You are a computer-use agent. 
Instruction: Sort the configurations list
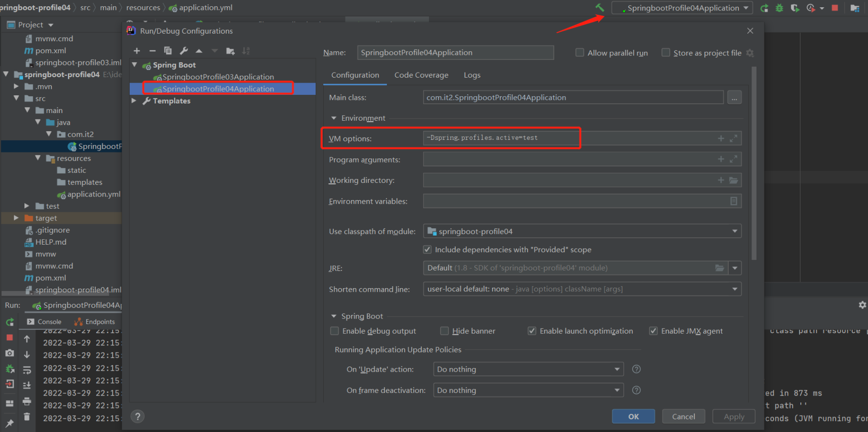coord(246,51)
